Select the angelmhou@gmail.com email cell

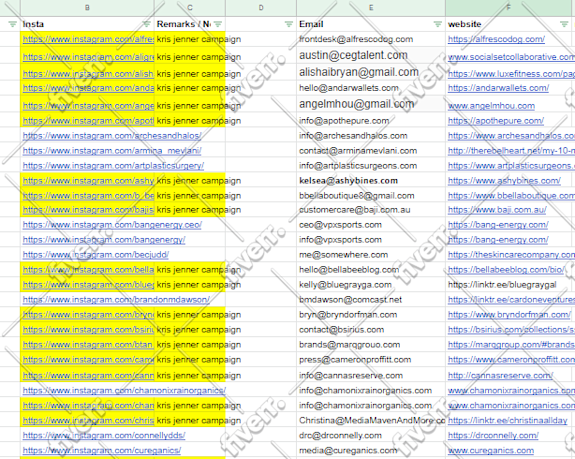pos(371,104)
